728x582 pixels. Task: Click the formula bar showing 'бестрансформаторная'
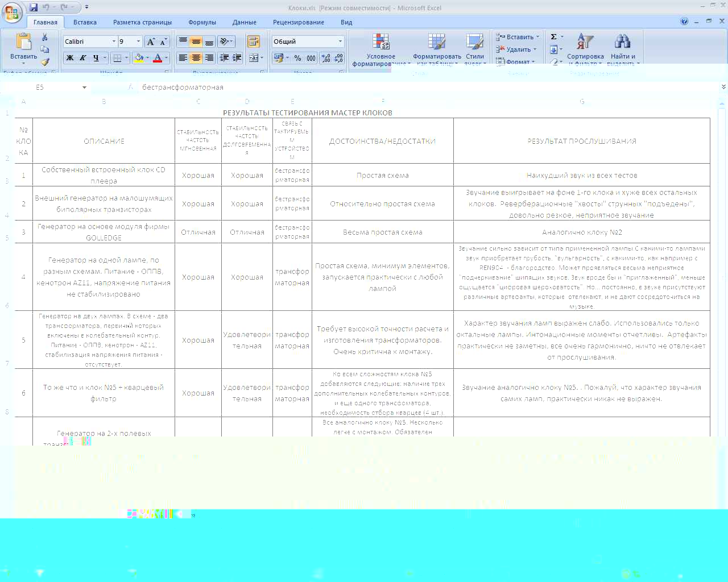398,88
